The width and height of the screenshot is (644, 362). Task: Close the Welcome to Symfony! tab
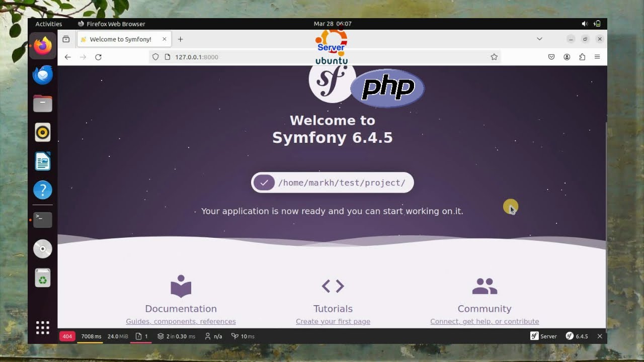tap(164, 39)
